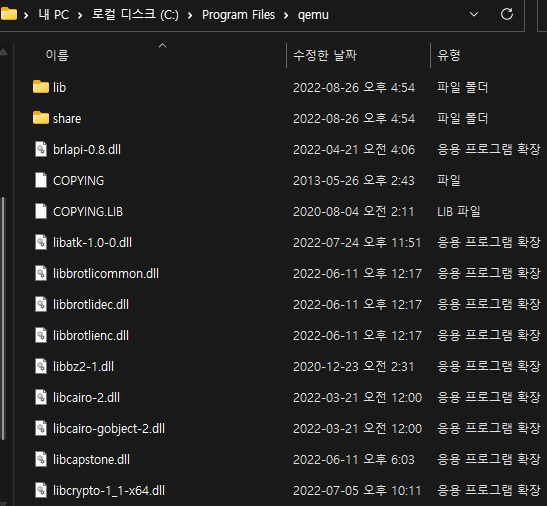The image size is (547, 506).
Task: Navigate to 내 PC breadcrumb
Action: click(x=54, y=15)
